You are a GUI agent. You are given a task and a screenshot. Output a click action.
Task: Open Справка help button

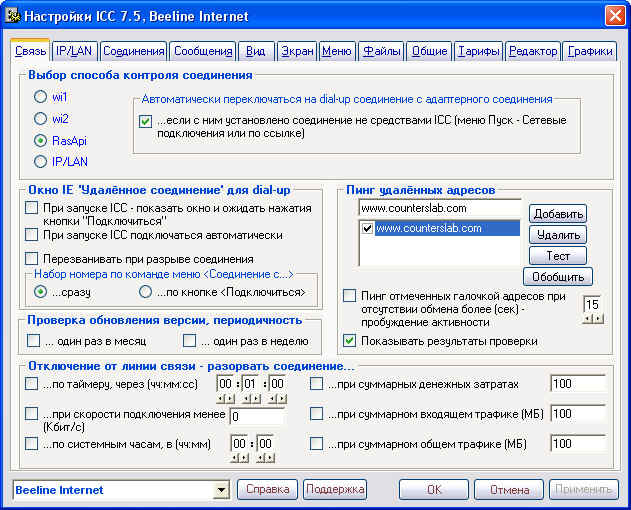(x=267, y=489)
